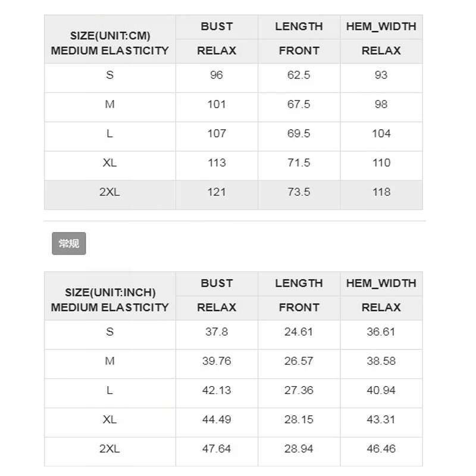Click length value 67.5 for size M
The height and width of the screenshot is (476, 476).
299,104
